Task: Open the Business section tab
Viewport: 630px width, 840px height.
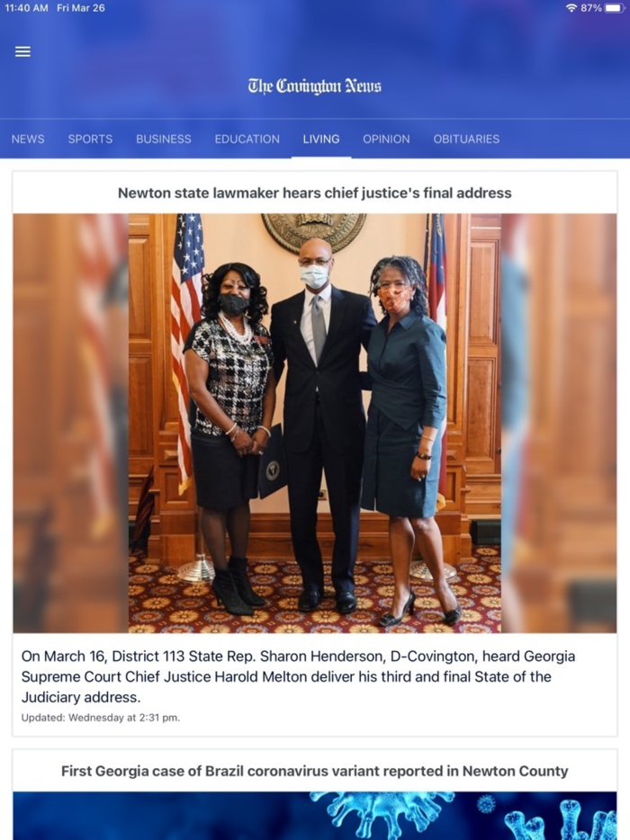Action: click(x=164, y=139)
